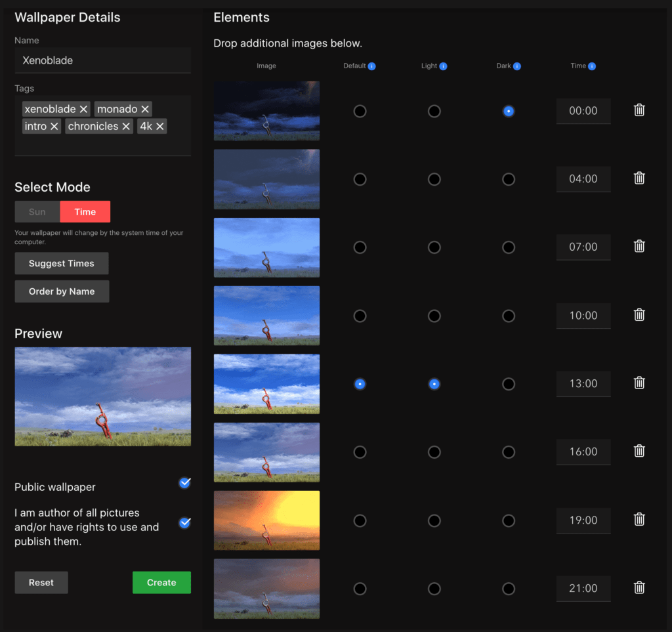The image size is (672, 632).
Task: Delete the 13:00 image row
Action: 639,383
